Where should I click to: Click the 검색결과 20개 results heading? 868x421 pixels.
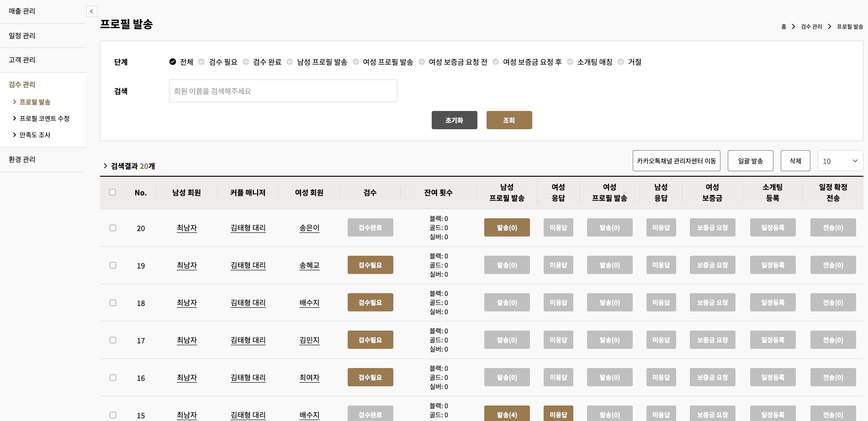pos(133,166)
